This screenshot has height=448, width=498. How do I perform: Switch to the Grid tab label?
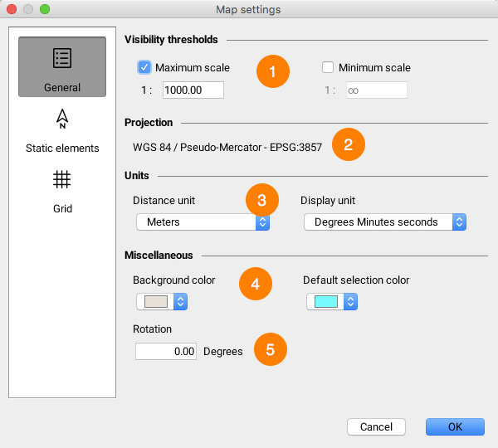coord(62,208)
